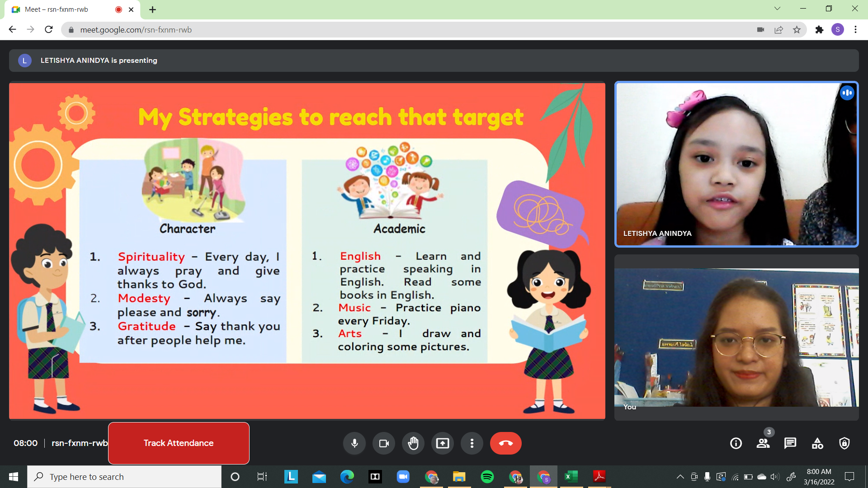The height and width of the screenshot is (488, 868).
Task: Click the Track Attendance button
Action: [179, 443]
